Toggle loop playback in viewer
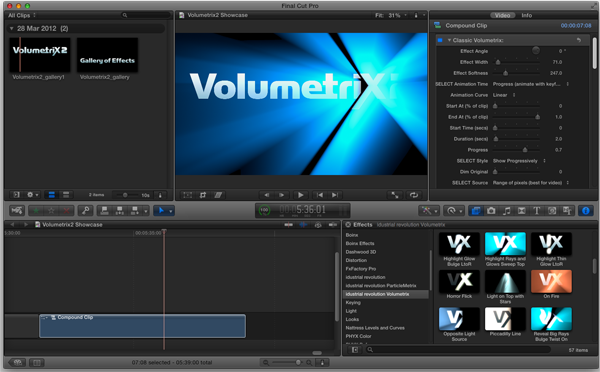The image size is (600, 372). tap(414, 195)
